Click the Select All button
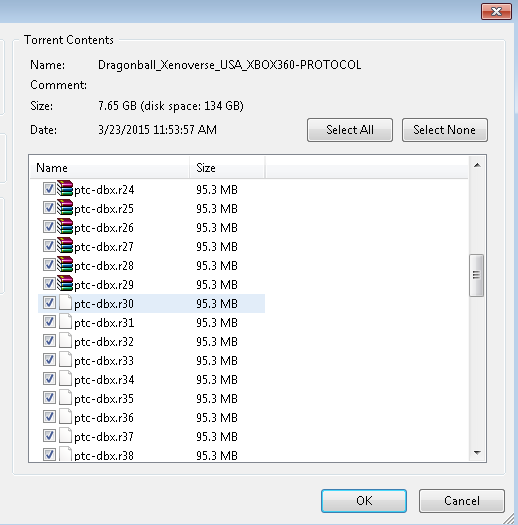Viewport: 518px width, 525px height. [350, 130]
